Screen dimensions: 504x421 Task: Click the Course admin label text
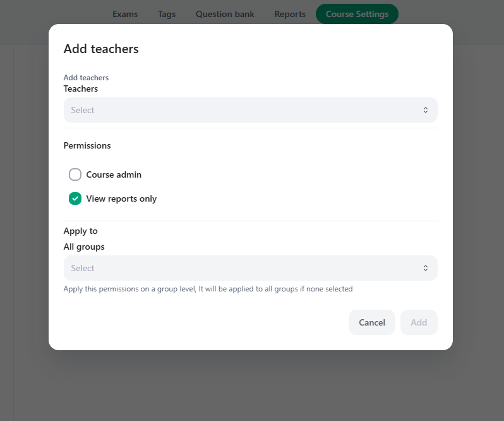(114, 174)
